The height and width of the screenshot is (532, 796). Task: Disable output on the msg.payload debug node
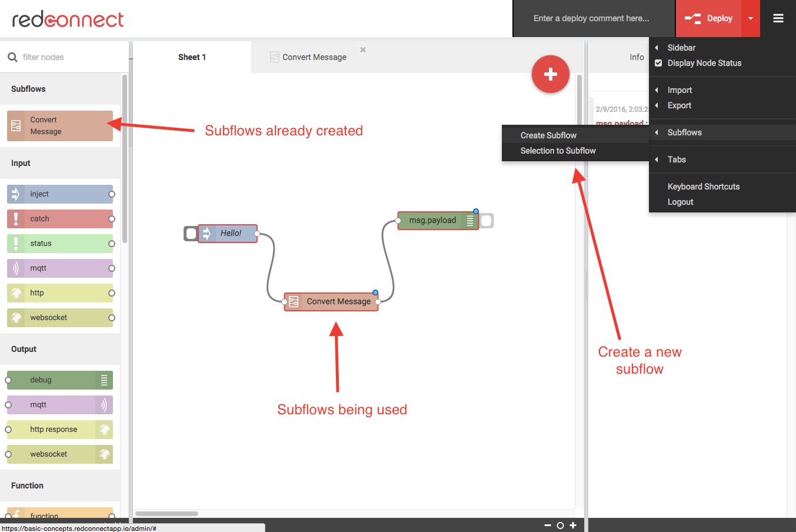[x=486, y=221]
